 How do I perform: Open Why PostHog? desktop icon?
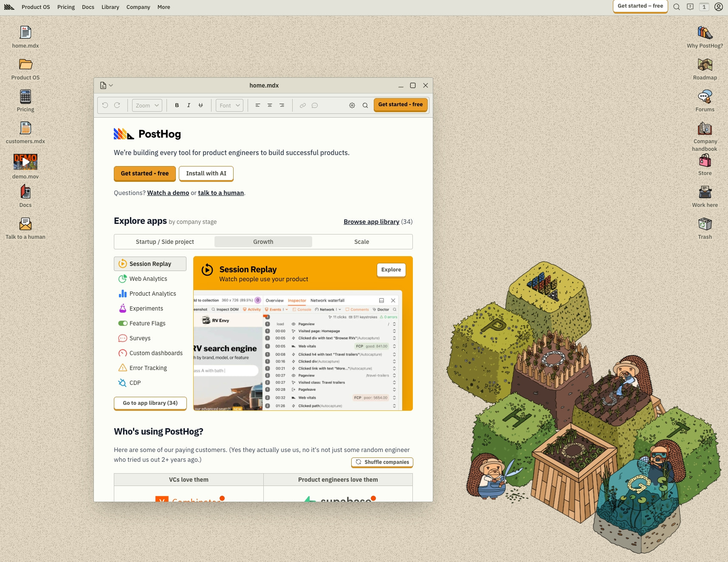[705, 33]
